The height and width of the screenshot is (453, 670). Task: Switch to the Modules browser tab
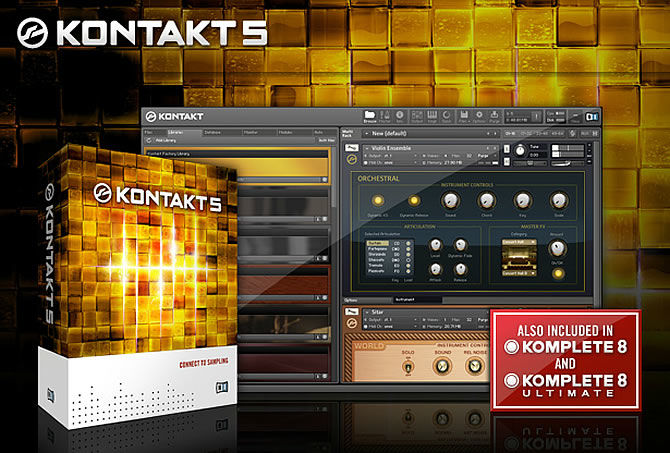[x=295, y=132]
